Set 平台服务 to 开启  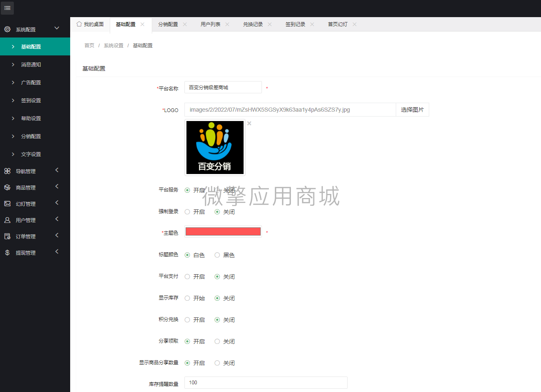tap(187, 190)
